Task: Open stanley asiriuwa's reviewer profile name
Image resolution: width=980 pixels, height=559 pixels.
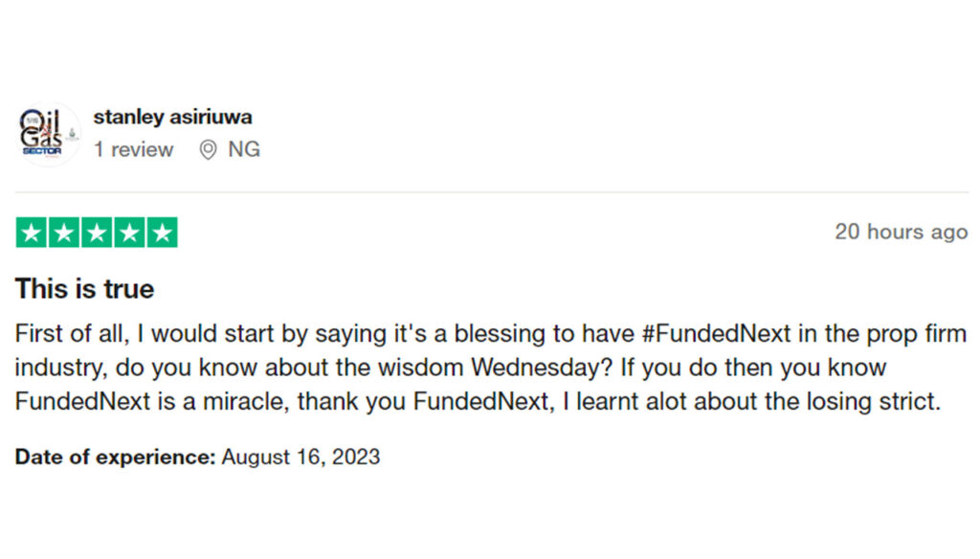Action: [x=173, y=117]
